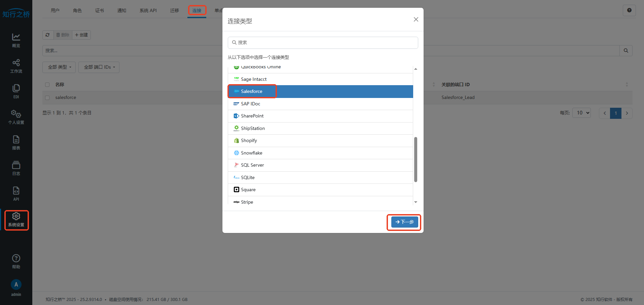Viewport: 644px width, 305px height.
Task: Go to Workflows (工作流) in sidebar
Action: [x=16, y=66]
